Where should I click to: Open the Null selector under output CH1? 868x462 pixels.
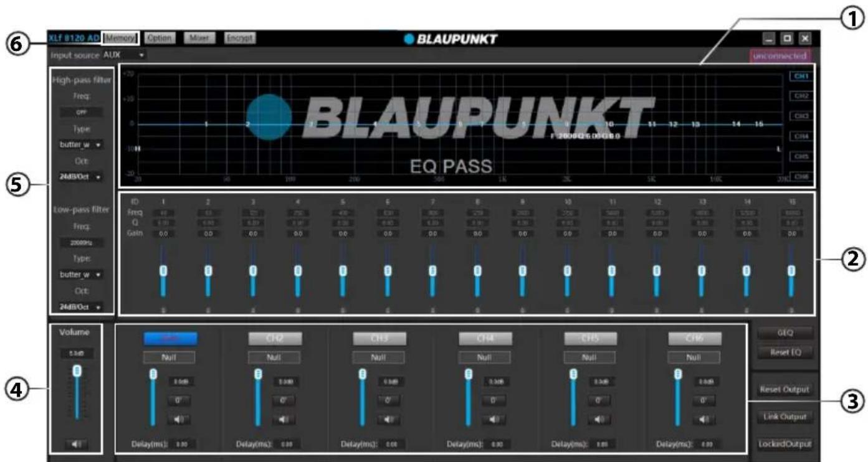pos(169,357)
